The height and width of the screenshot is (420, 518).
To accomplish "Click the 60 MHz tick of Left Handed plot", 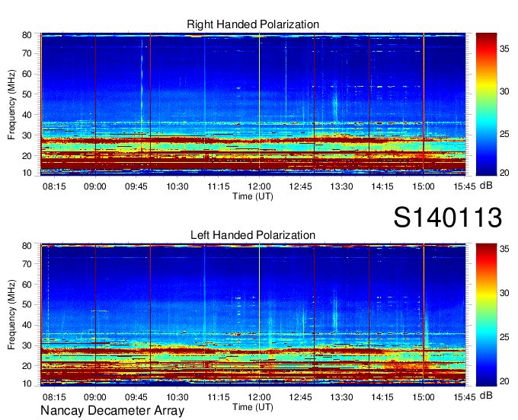I will pyautogui.click(x=27, y=285).
